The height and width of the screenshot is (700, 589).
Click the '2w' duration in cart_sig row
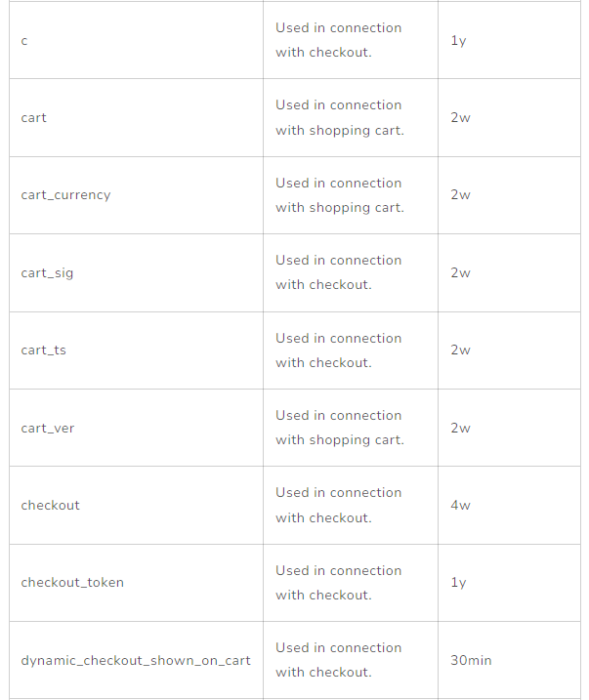(x=460, y=273)
